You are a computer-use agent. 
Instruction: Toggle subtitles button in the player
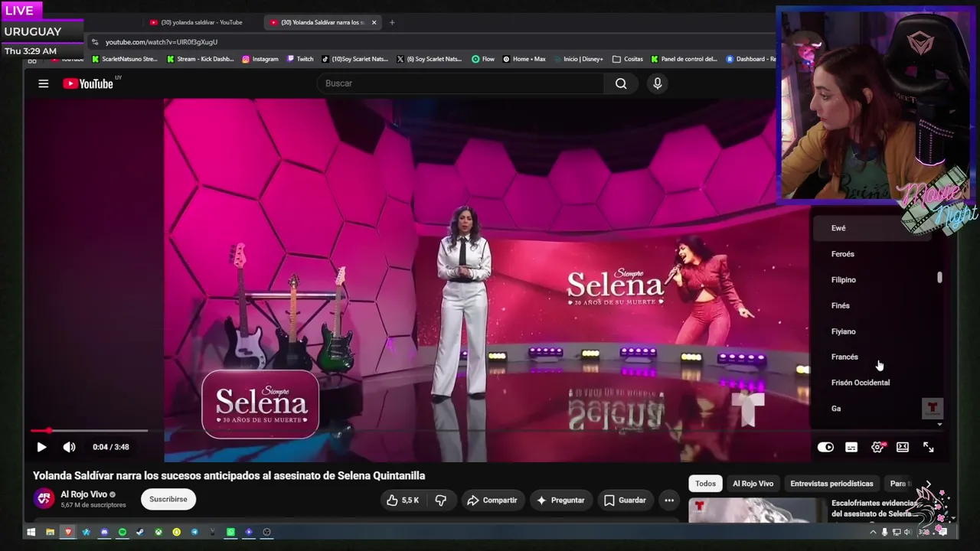[851, 447]
